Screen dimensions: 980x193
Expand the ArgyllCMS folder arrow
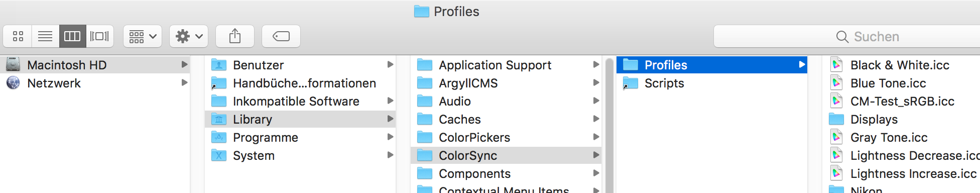596,82
